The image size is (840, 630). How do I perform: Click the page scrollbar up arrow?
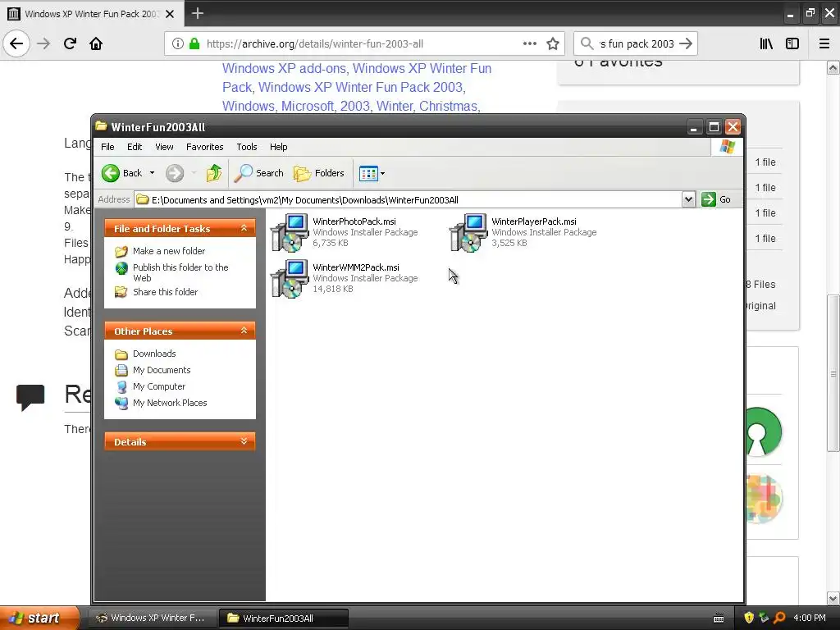pos(833,67)
